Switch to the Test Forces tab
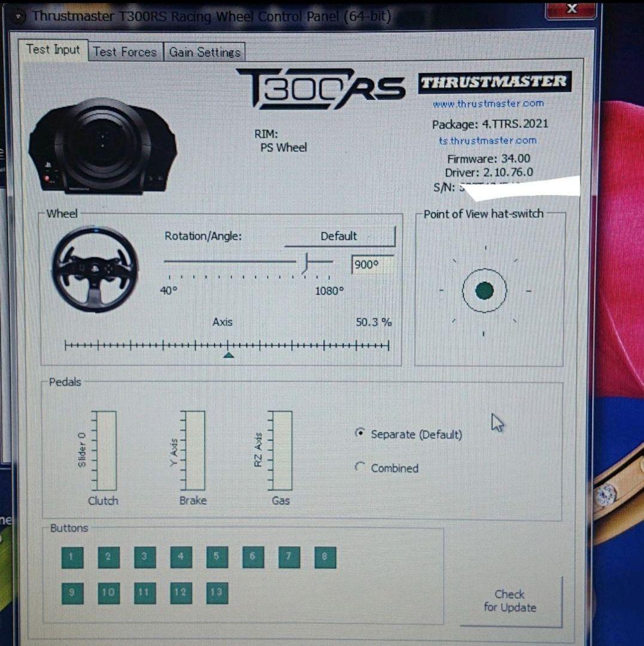Screen dimensions: 644x646 click(x=125, y=51)
